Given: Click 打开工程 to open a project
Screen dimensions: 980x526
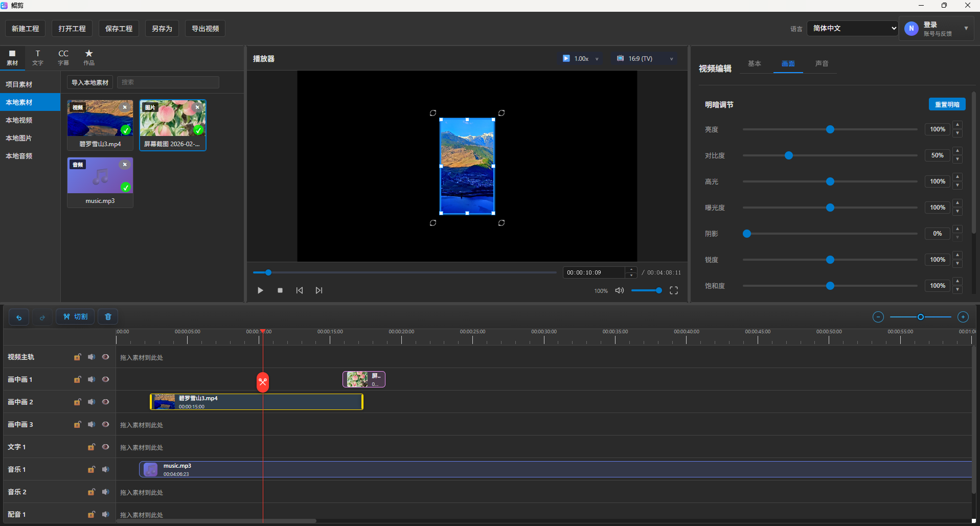Looking at the screenshot, I should click(x=72, y=29).
